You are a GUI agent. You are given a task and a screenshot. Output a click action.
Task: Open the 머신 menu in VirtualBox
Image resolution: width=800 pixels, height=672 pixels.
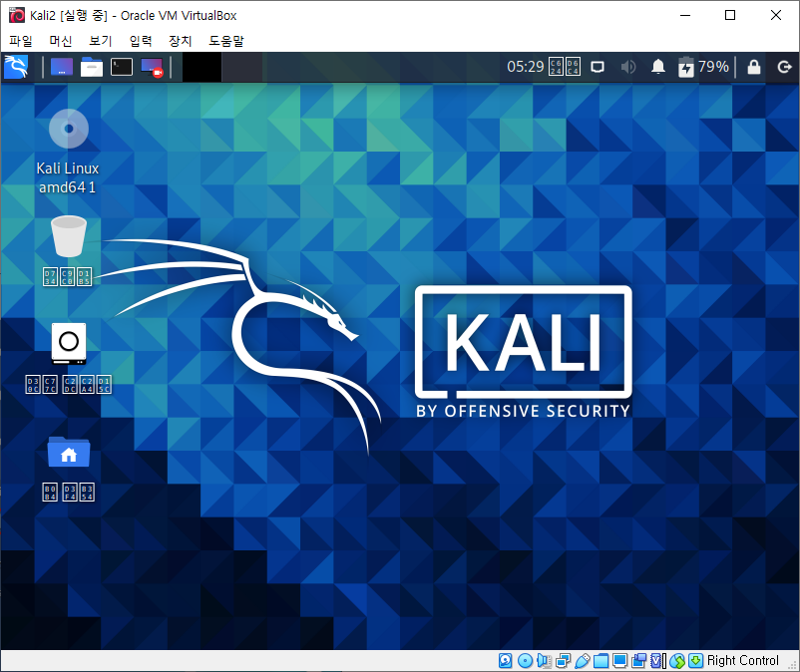pyautogui.click(x=61, y=41)
